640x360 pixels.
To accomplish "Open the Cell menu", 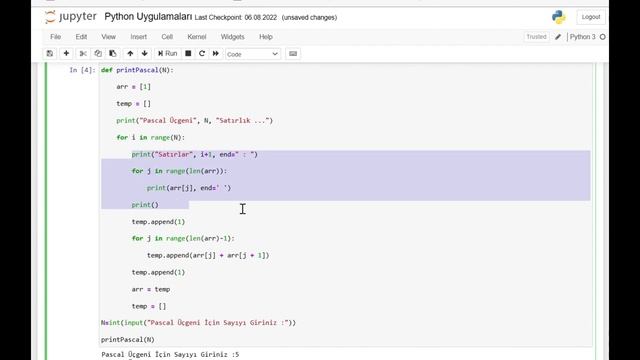I will tap(167, 37).
